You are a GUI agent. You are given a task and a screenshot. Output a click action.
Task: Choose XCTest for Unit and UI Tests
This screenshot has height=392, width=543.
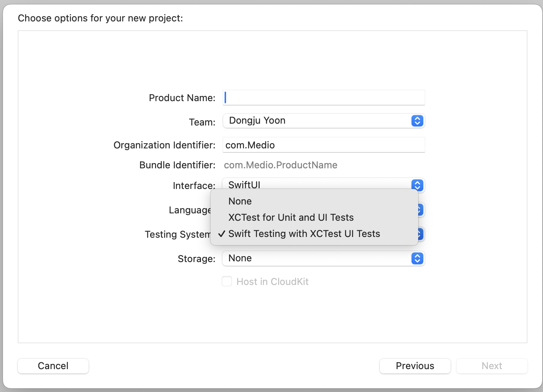(291, 217)
